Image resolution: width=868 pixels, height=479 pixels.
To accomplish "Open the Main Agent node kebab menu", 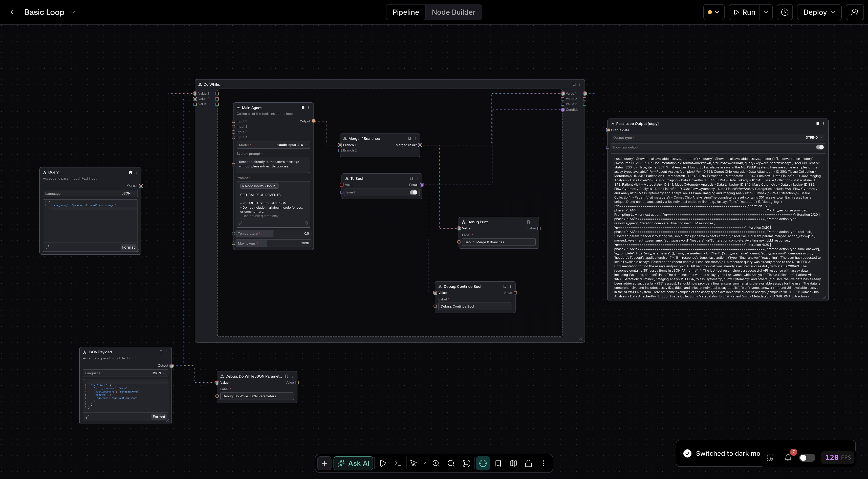I will [x=309, y=108].
